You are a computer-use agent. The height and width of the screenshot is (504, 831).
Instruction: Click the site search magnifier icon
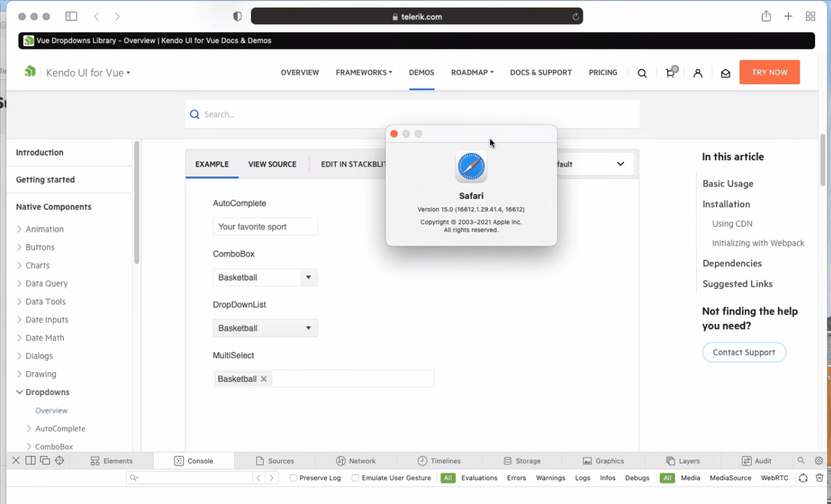pyautogui.click(x=642, y=73)
